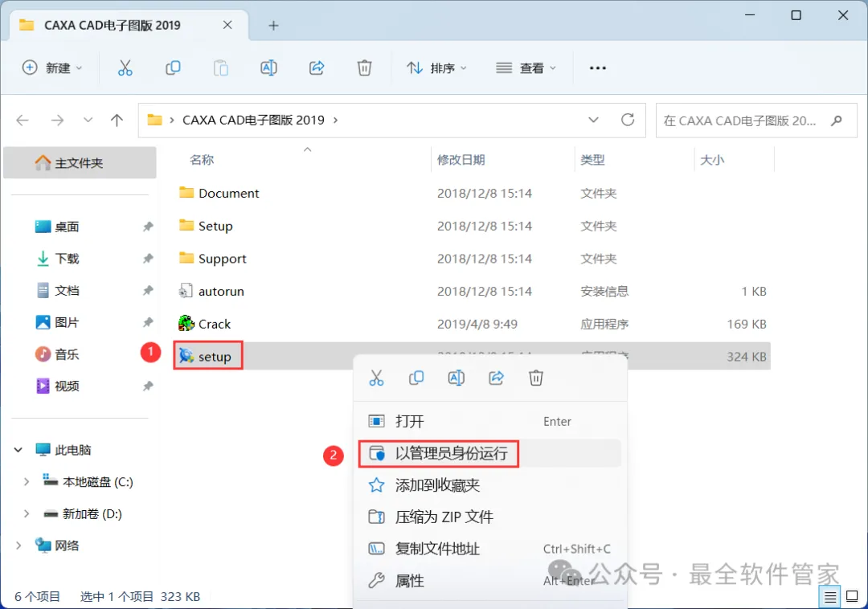The height and width of the screenshot is (609, 868).
Task: Close the CAXA CAD电子图版 2019 tab
Action: click(x=227, y=25)
